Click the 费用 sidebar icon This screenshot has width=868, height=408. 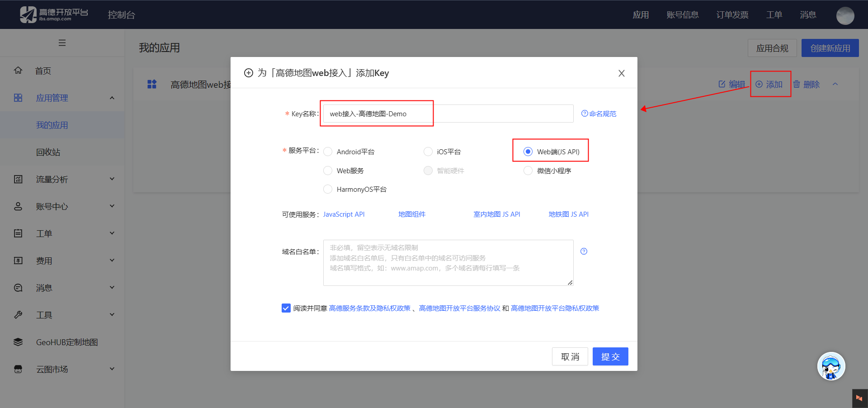pos(18,261)
